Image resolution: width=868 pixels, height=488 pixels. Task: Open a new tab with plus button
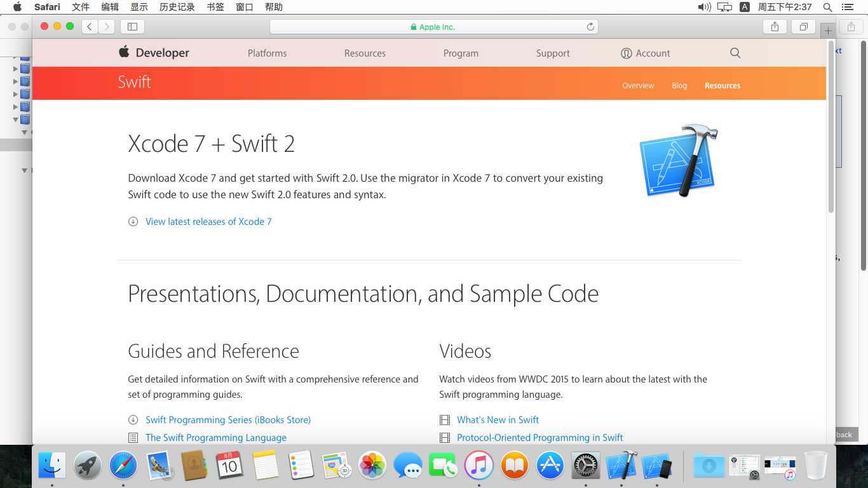pos(827,30)
